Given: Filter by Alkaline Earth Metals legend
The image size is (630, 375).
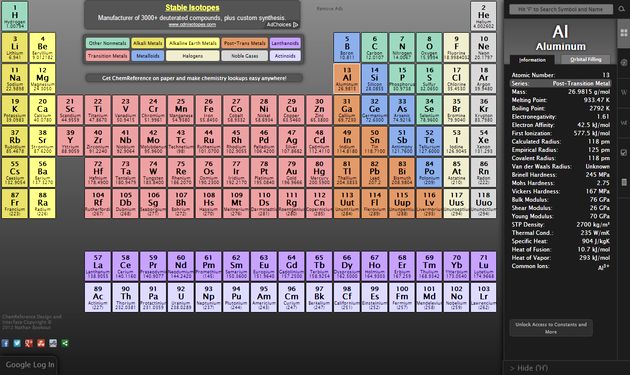Looking at the screenshot, I should [192, 43].
